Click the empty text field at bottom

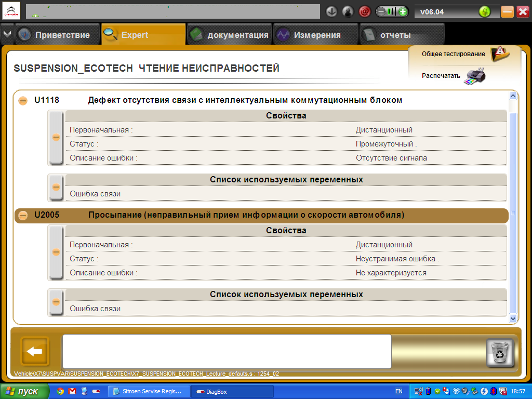pyautogui.click(x=227, y=351)
